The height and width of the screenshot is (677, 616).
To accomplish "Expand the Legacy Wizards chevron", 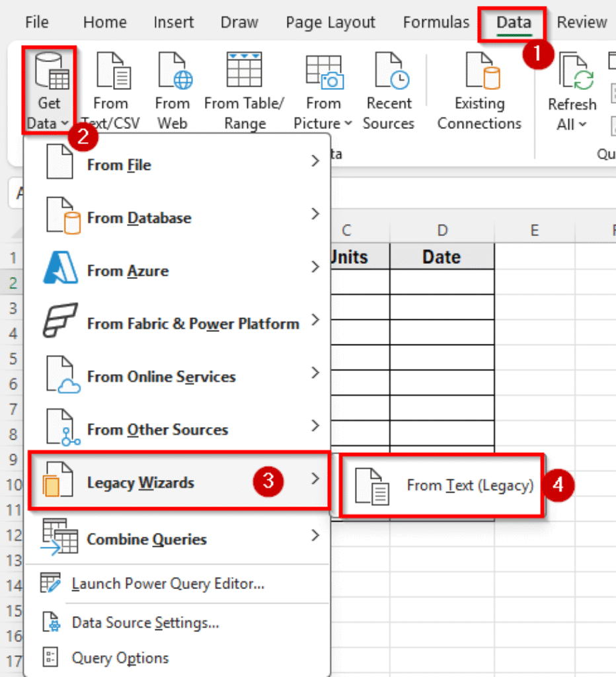I will 315,479.
